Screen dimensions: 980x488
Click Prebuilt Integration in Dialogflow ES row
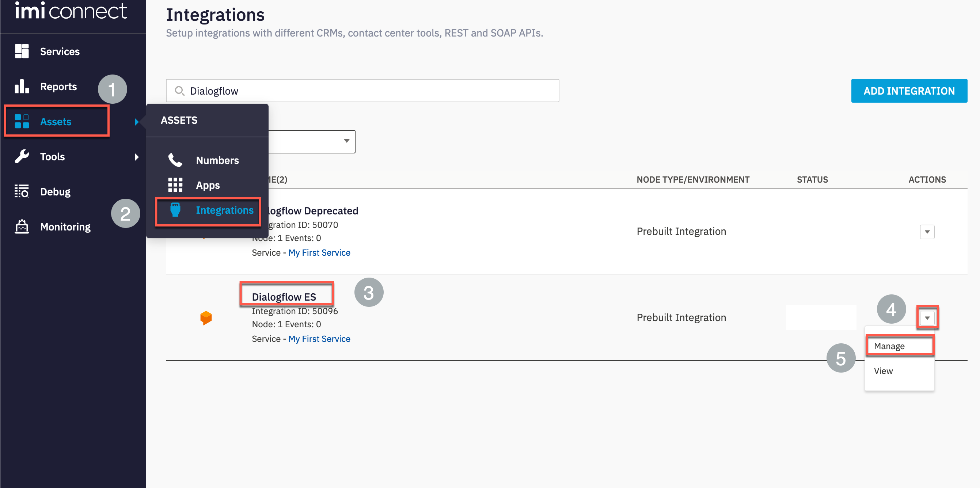tap(681, 317)
